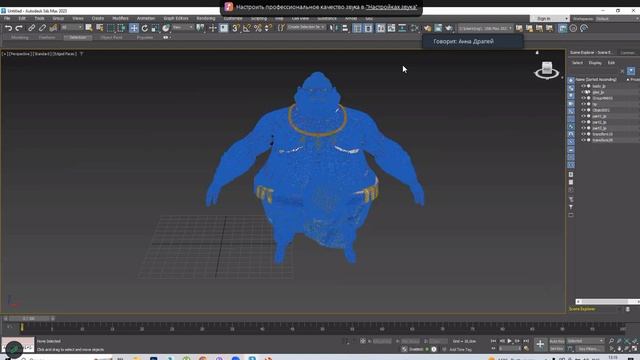Toggle Angle Snap

click(x=247, y=28)
